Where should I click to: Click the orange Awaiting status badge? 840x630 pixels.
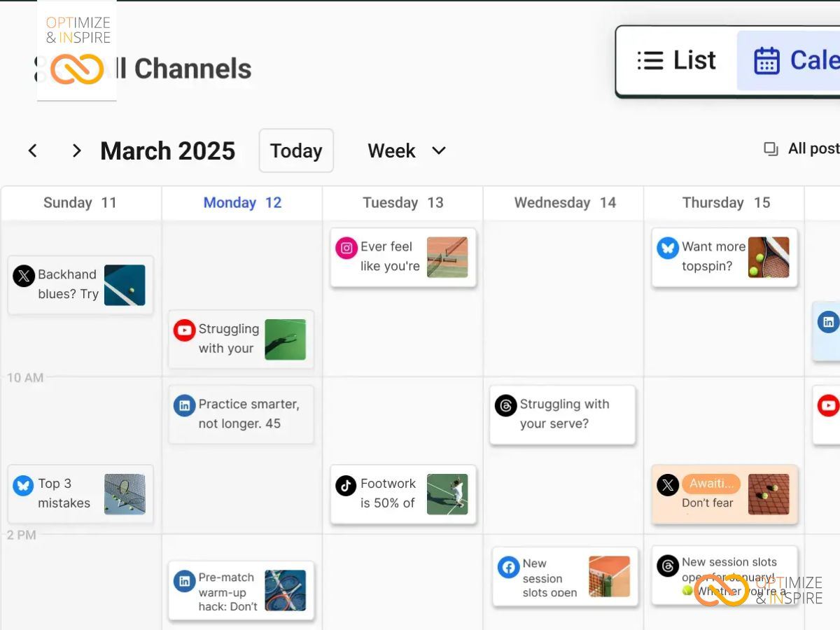point(710,484)
